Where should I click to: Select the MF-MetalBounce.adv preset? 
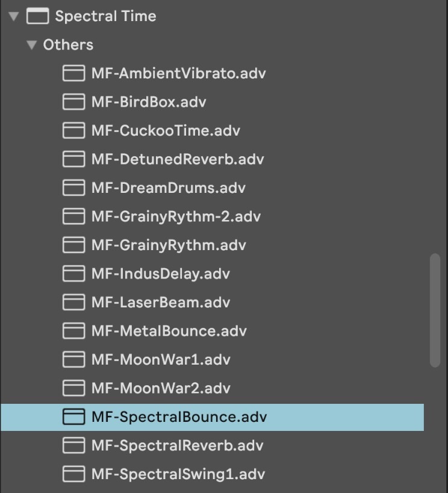click(169, 331)
